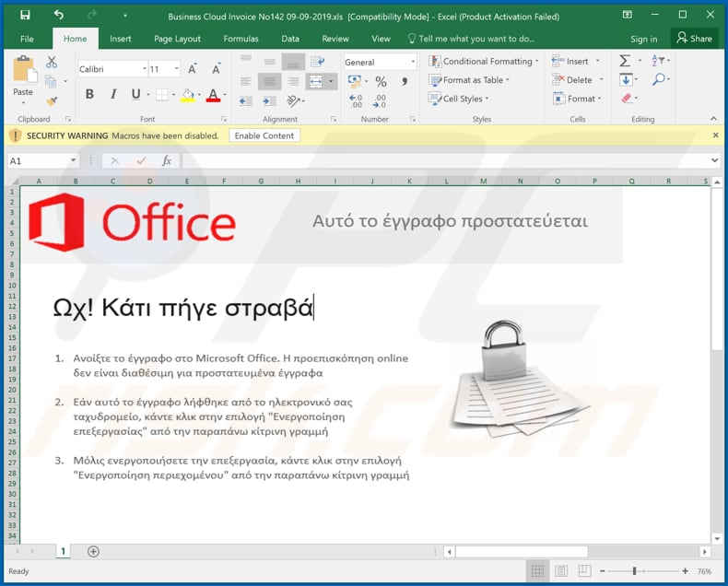
Task: Click the Orientation angled text icon
Action: [293, 100]
